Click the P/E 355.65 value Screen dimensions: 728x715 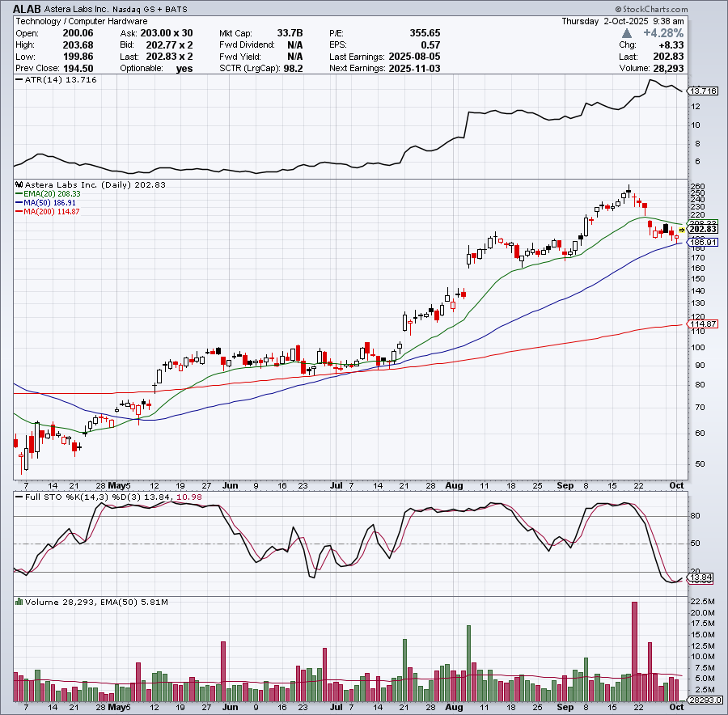point(425,33)
